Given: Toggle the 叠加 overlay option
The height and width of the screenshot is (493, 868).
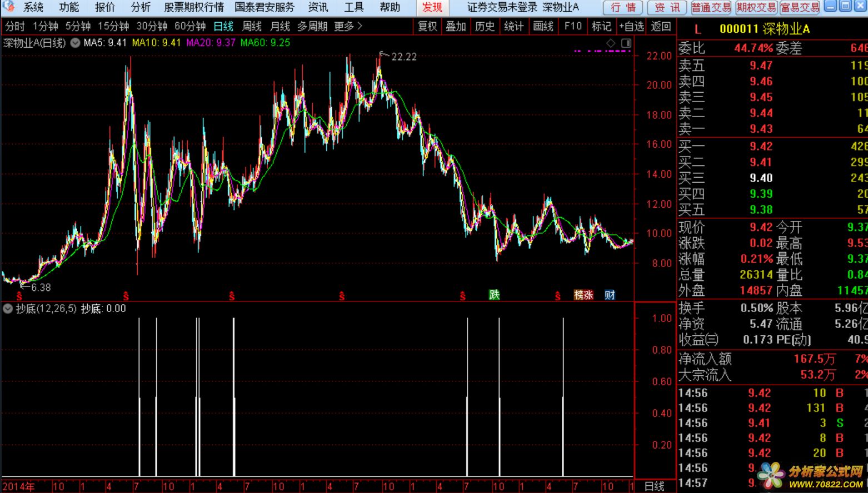Looking at the screenshot, I should point(456,26).
